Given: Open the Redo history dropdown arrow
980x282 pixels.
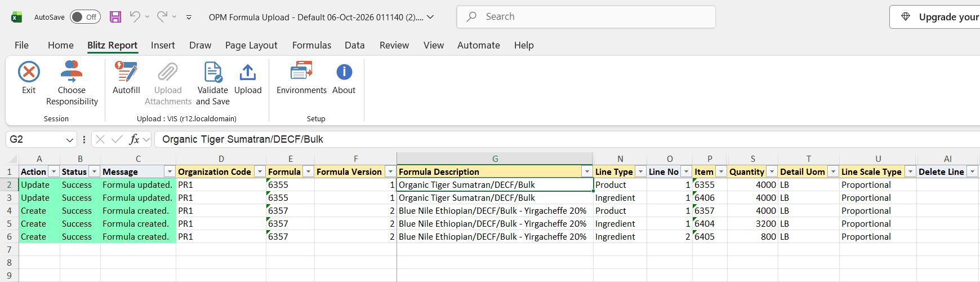Looking at the screenshot, I should (x=175, y=17).
